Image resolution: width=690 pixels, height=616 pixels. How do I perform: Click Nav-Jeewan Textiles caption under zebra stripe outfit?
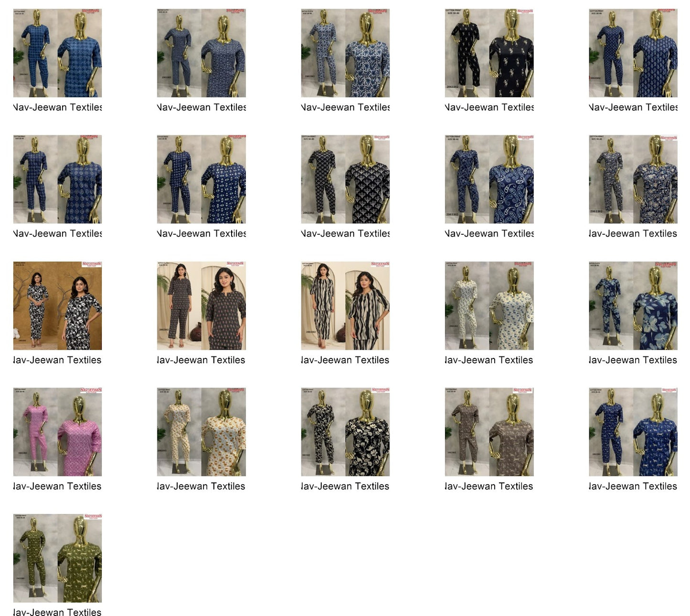tap(345, 360)
